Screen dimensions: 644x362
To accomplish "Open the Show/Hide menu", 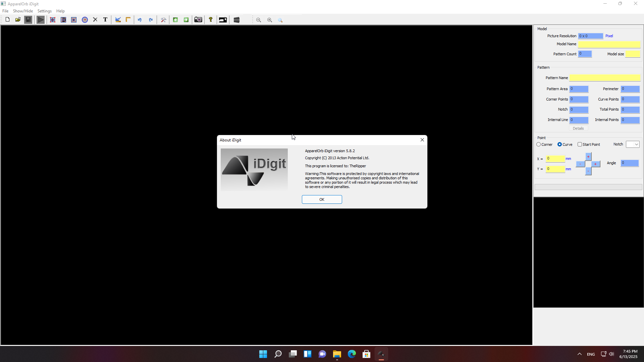I will coord(23,11).
